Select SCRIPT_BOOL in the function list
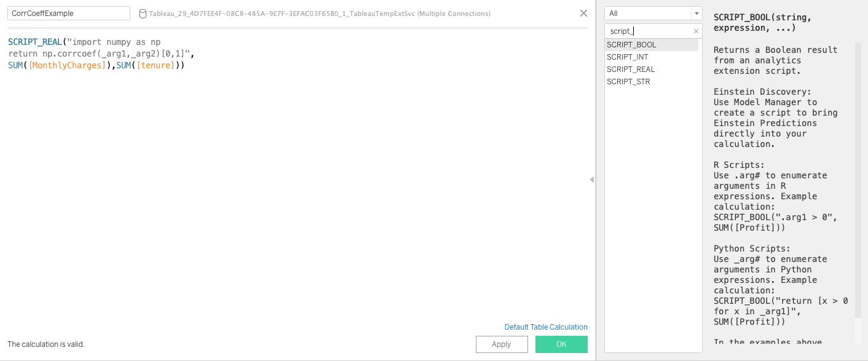Viewport: 868px width, 361px height. (x=631, y=45)
